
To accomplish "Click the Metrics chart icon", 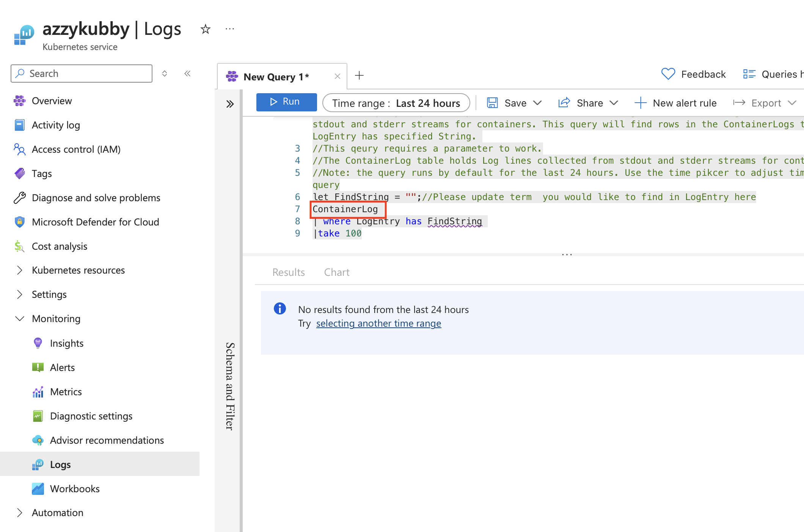I will pyautogui.click(x=38, y=392).
